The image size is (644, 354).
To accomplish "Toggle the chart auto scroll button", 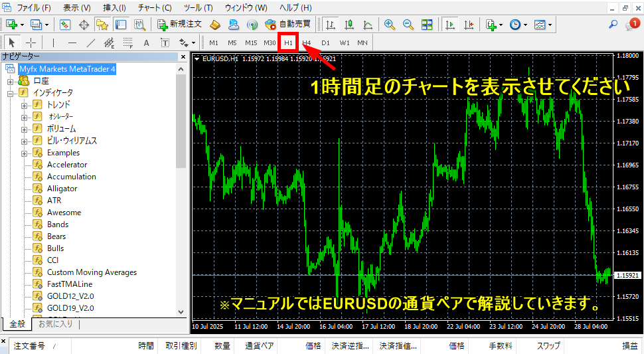I will pyautogui.click(x=451, y=25).
